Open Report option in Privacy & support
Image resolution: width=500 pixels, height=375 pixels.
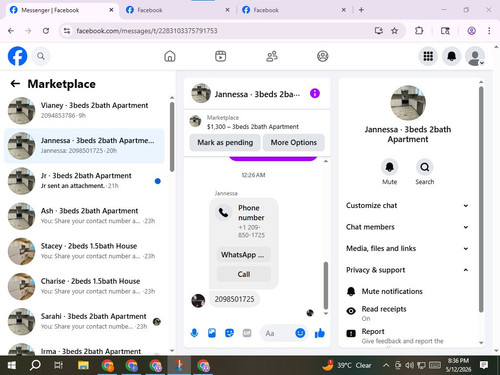coord(407,335)
